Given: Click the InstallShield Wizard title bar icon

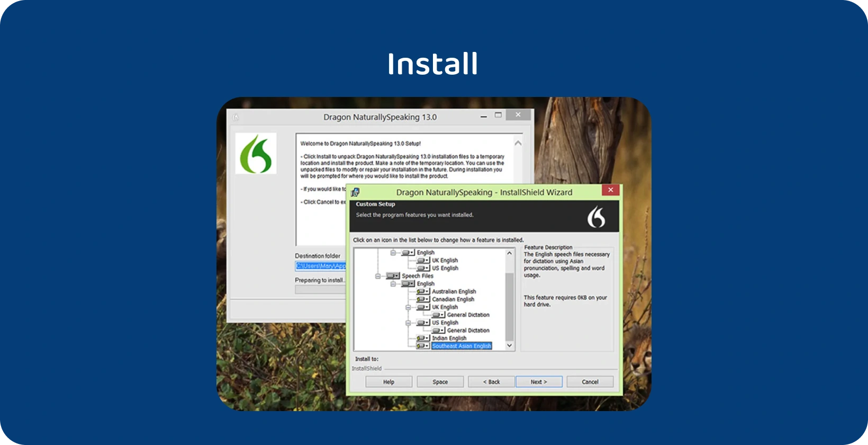Looking at the screenshot, I should pyautogui.click(x=355, y=192).
